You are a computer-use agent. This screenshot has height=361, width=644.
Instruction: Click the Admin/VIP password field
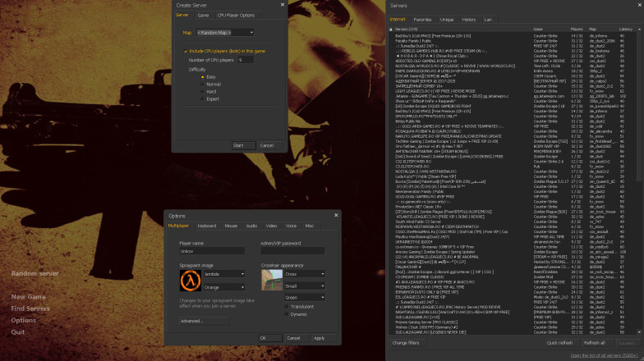[x=292, y=251]
